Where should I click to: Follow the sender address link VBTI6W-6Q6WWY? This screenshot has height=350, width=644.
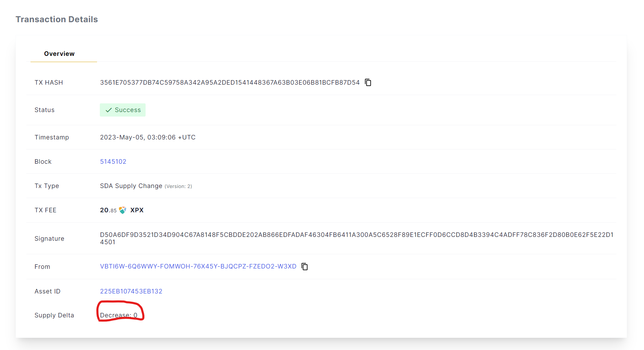tap(198, 266)
